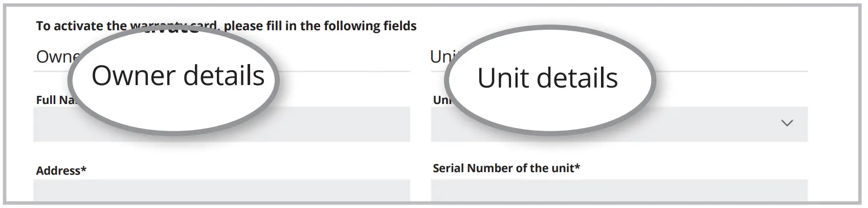Click the magnified Owner details callout
Screen dimensions: 868x208
(x=177, y=77)
